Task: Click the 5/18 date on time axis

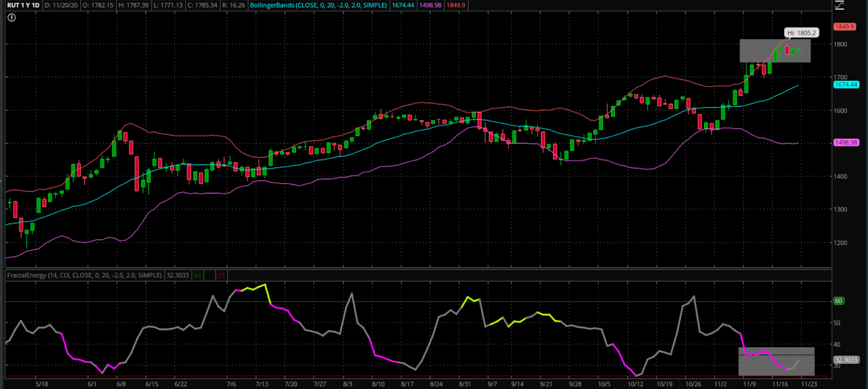Action: point(42,384)
